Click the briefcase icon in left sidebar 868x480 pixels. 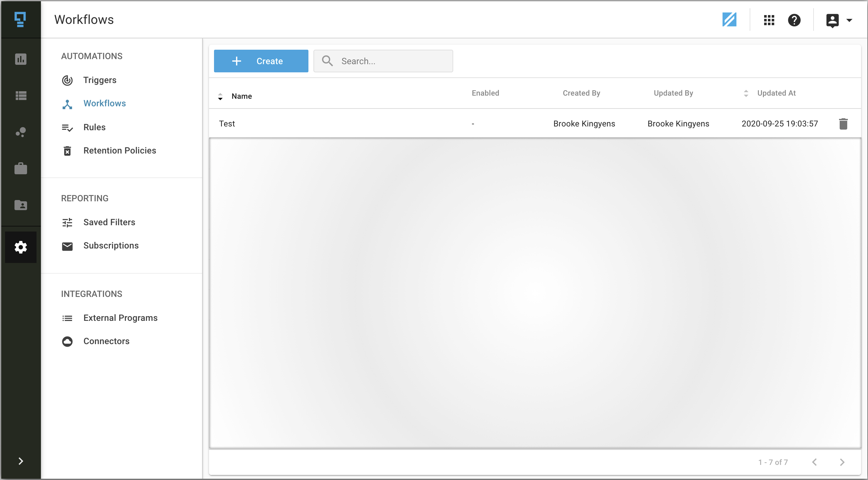click(x=20, y=168)
